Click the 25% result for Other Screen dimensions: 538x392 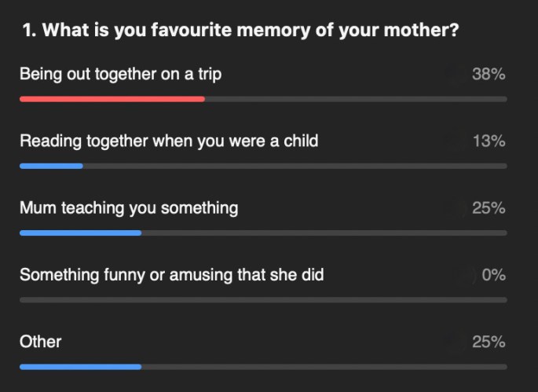488,342
